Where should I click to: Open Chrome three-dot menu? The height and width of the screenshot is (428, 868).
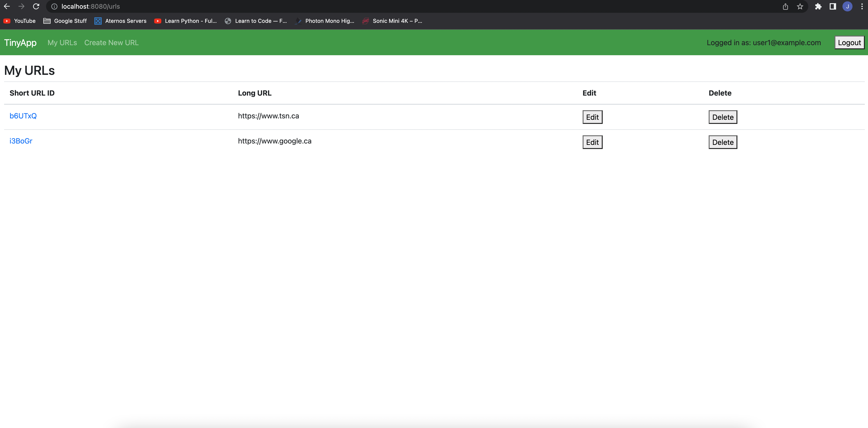coord(862,6)
